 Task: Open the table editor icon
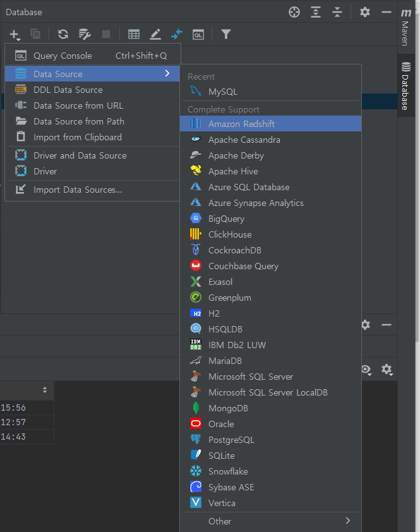click(134, 34)
